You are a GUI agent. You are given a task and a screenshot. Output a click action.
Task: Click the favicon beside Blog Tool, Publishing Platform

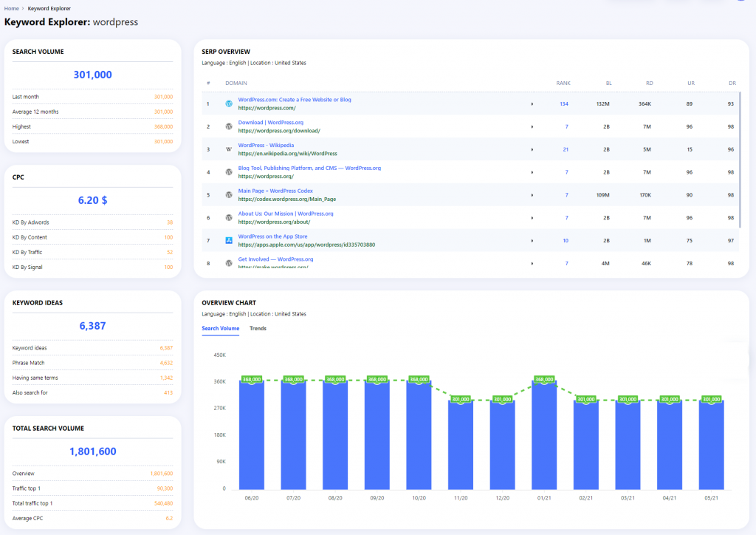point(229,172)
